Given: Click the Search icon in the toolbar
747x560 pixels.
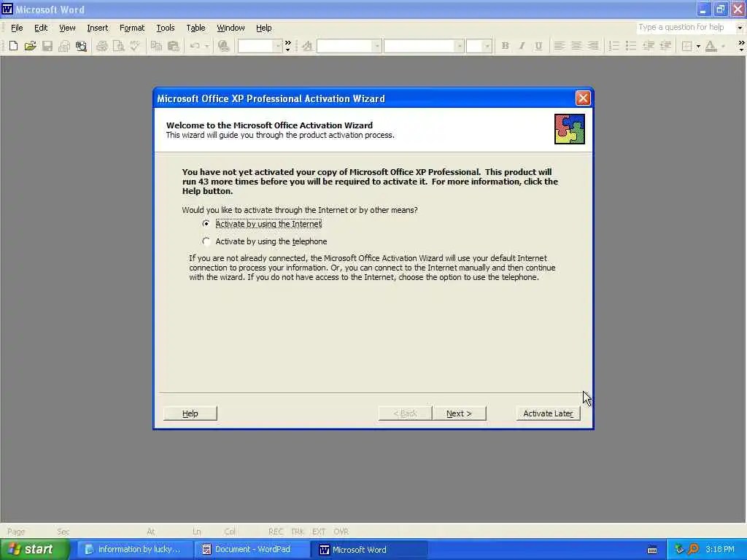Looking at the screenshot, I should 81,46.
